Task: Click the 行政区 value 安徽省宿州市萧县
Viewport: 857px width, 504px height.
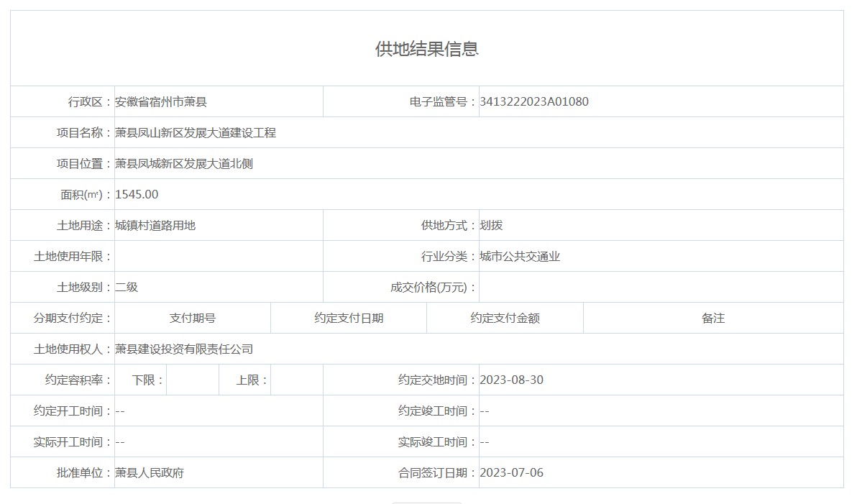Action: coord(161,101)
